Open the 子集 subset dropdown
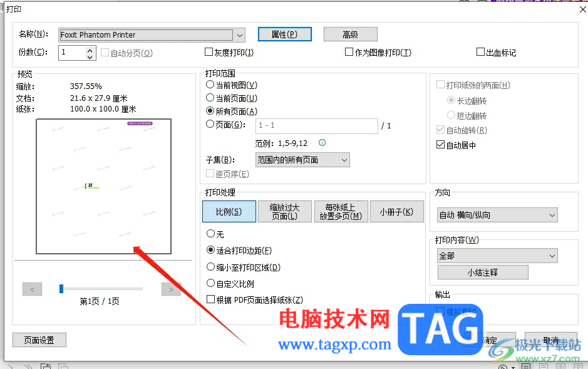The width and height of the screenshot is (588, 369). click(302, 160)
